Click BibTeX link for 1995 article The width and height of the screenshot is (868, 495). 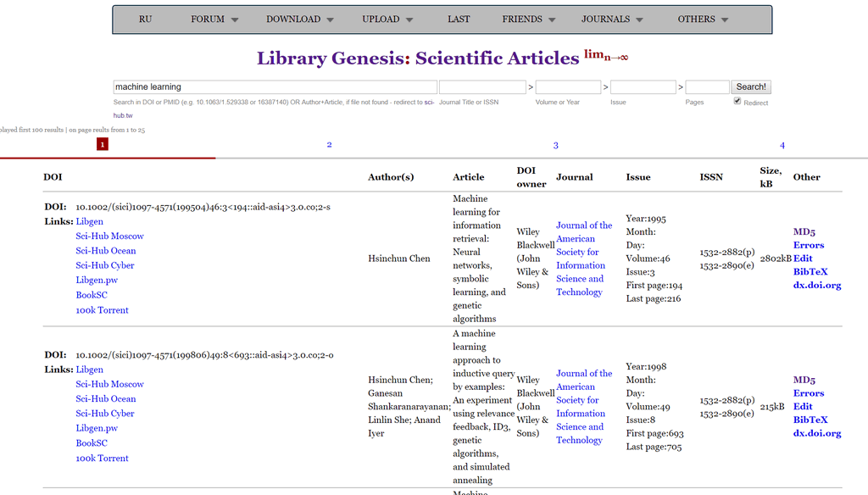[x=810, y=272]
